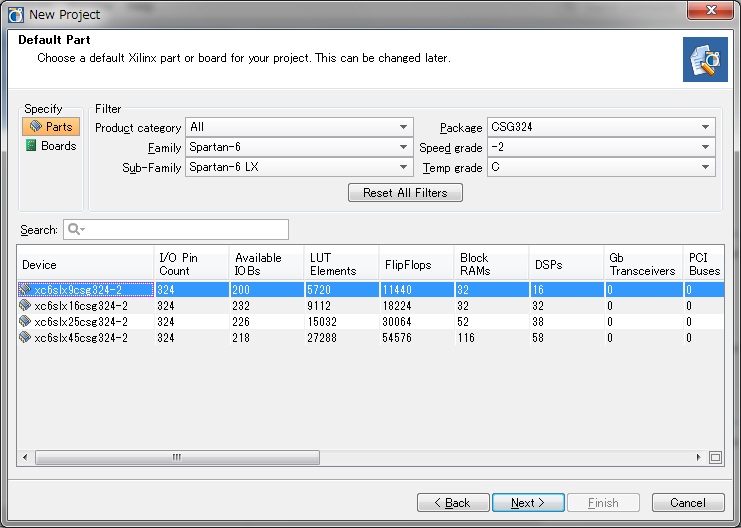Image resolution: width=741 pixels, height=528 pixels.
Task: Click the chip icon beside xc6slx45csg324-2
Action: (25, 338)
